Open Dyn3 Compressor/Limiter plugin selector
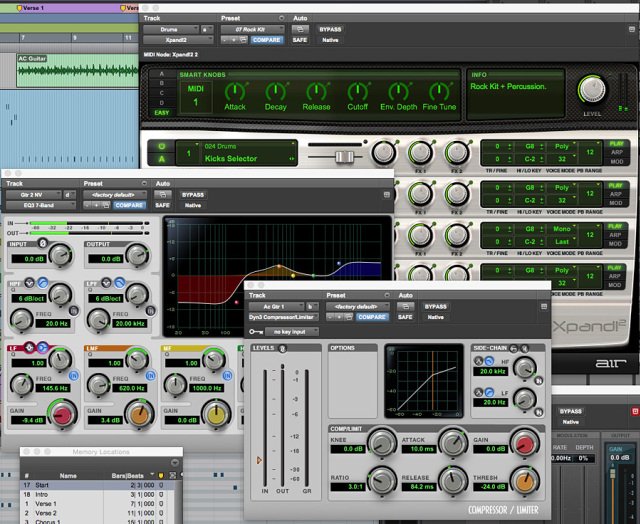The width and height of the screenshot is (640, 524). pyautogui.click(x=283, y=317)
